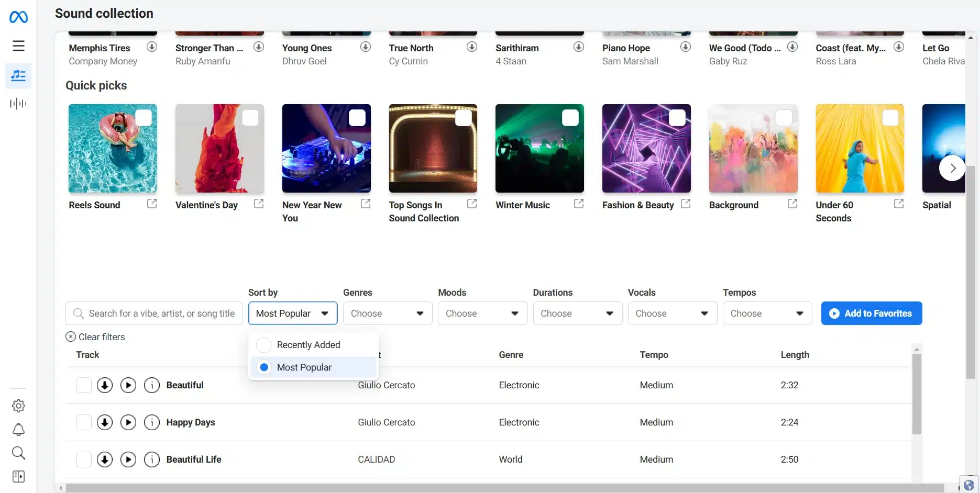Open the Under 60 Seconds playlist title
The image size is (980, 493).
pos(834,211)
